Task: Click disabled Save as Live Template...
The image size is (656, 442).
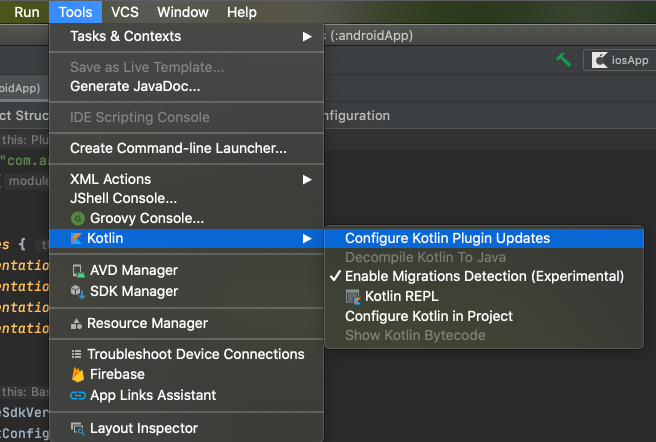Action: (187, 67)
